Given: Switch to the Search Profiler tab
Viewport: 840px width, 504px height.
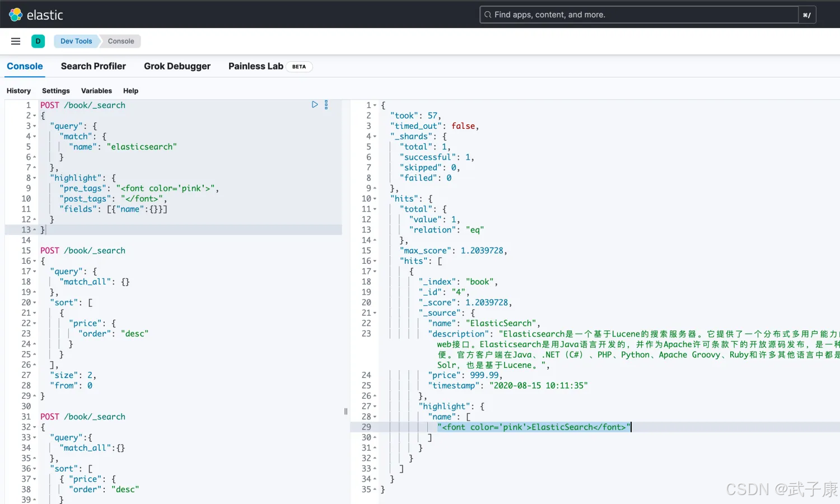Looking at the screenshot, I should pos(93,66).
